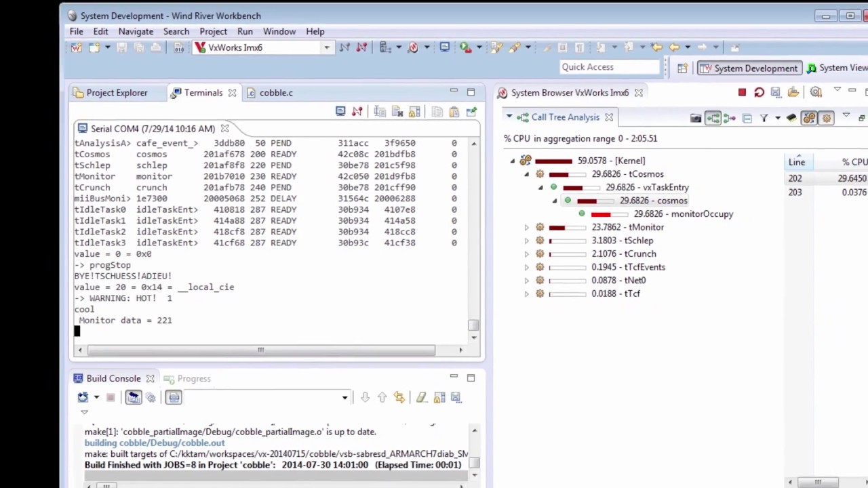Screen dimensions: 868x488
Task: Open the File menu
Action: click(76, 31)
